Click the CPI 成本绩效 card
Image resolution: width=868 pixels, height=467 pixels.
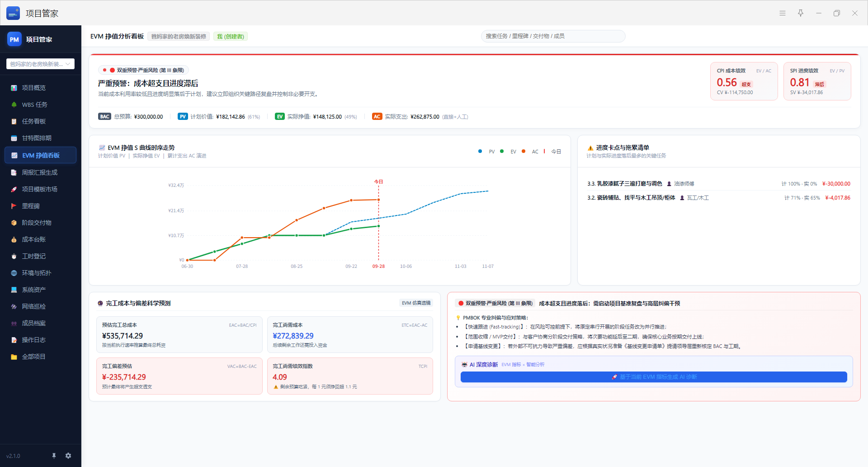(744, 81)
